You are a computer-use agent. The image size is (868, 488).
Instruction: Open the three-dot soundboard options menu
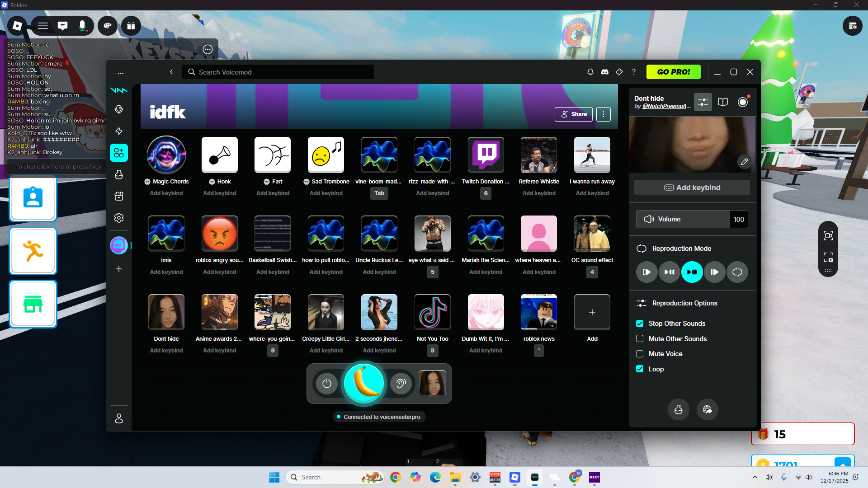coord(603,114)
